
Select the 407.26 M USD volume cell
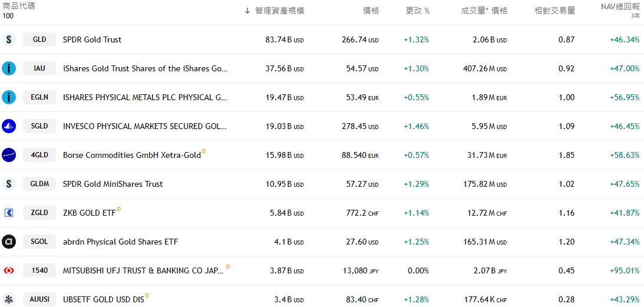click(485, 68)
